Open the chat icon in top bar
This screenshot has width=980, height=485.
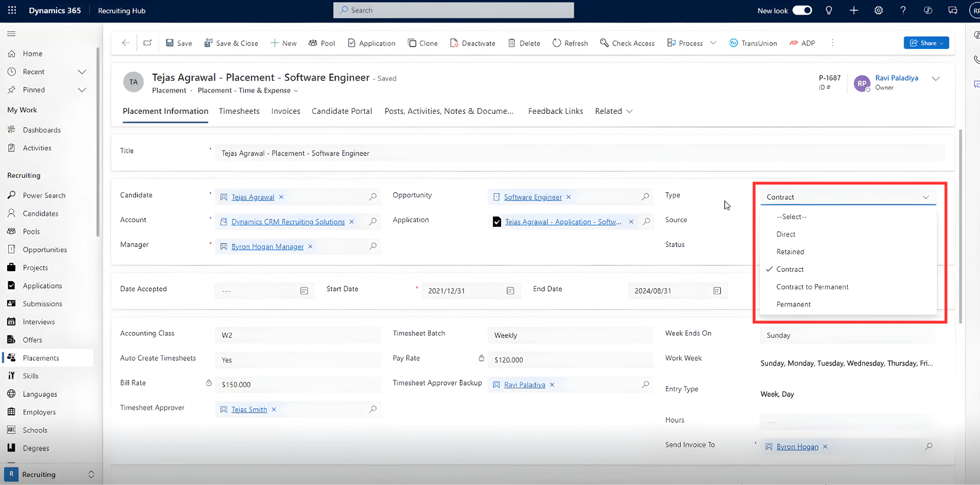952,11
